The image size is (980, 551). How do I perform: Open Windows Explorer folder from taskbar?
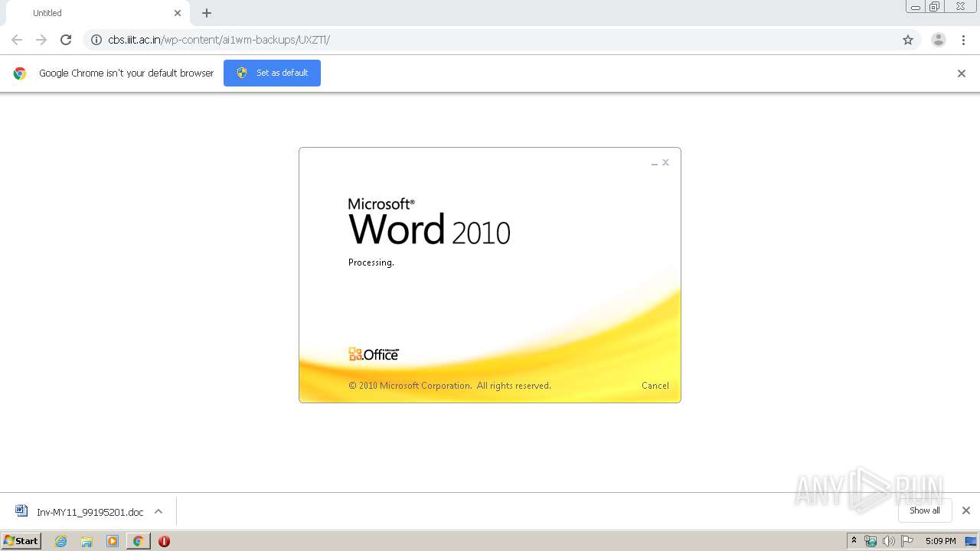point(87,541)
